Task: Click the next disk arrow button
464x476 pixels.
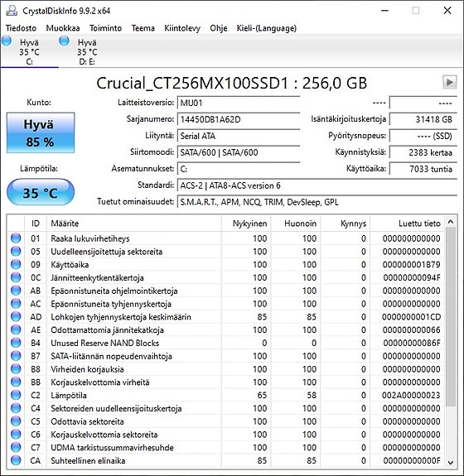Action: coord(449,82)
